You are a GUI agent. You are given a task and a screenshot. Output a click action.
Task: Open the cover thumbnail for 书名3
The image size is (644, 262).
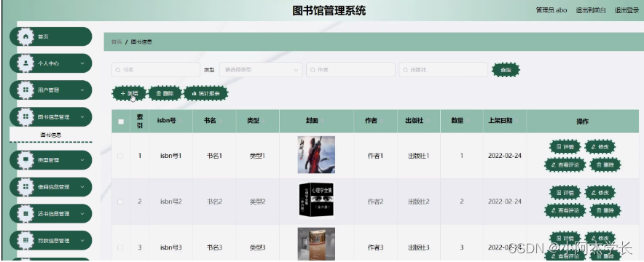point(316,245)
